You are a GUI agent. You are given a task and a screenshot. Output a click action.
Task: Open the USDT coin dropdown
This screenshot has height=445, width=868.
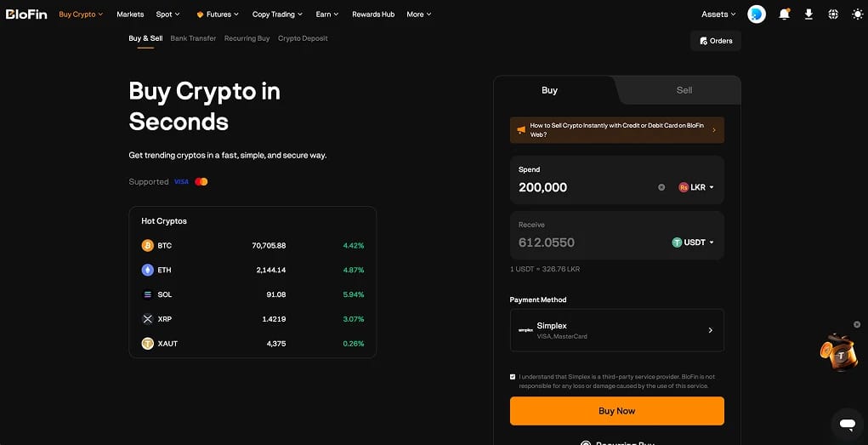[x=693, y=242]
